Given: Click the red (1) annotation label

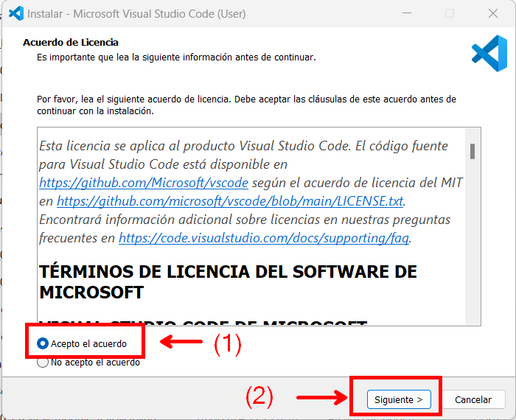Looking at the screenshot, I should tap(228, 343).
